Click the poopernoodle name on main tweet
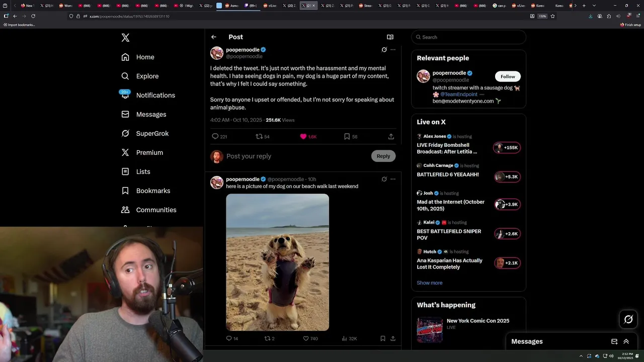644x362 pixels. click(x=243, y=50)
